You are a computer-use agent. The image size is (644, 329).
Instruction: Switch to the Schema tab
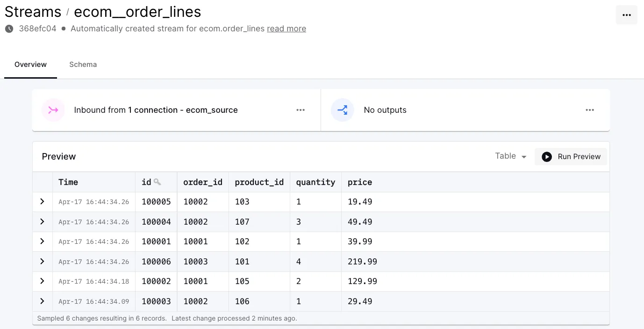pyautogui.click(x=83, y=65)
